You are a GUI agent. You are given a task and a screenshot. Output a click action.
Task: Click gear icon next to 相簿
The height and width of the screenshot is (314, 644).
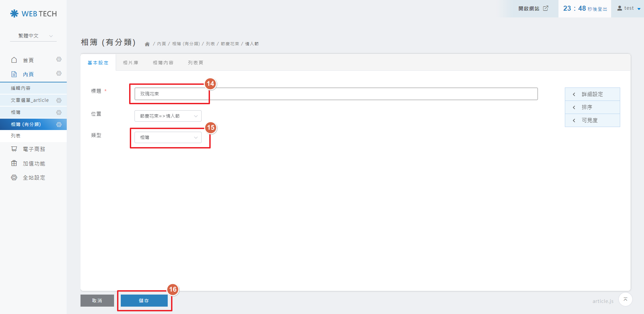pyautogui.click(x=59, y=113)
